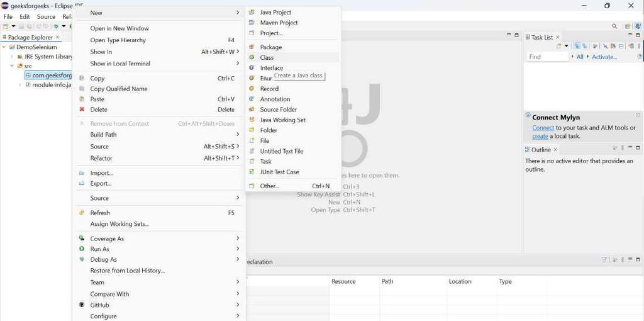Click the red Delete X icon
The height and width of the screenshot is (321, 644).
[82, 110]
